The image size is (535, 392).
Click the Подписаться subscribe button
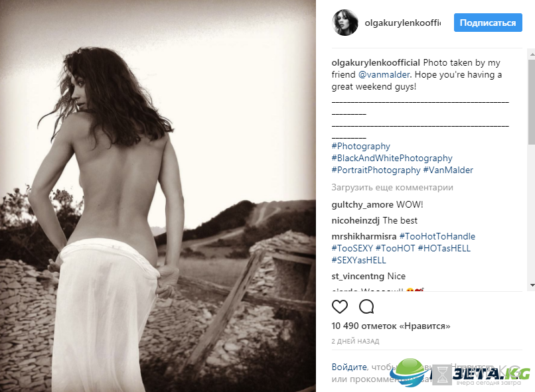[488, 23]
